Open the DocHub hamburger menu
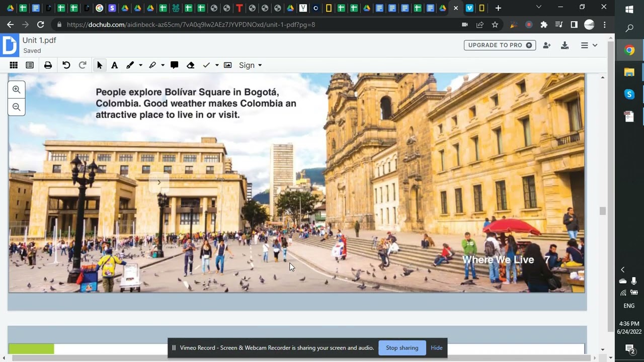Image resolution: width=644 pixels, height=362 pixels. (589, 45)
